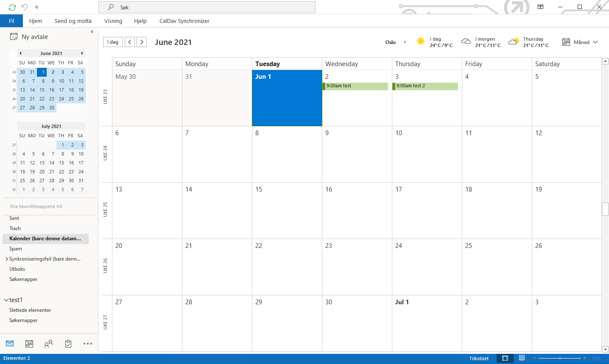The image size is (609, 364).
Task: Select Reading view icon in status bar
Action: pos(522,358)
